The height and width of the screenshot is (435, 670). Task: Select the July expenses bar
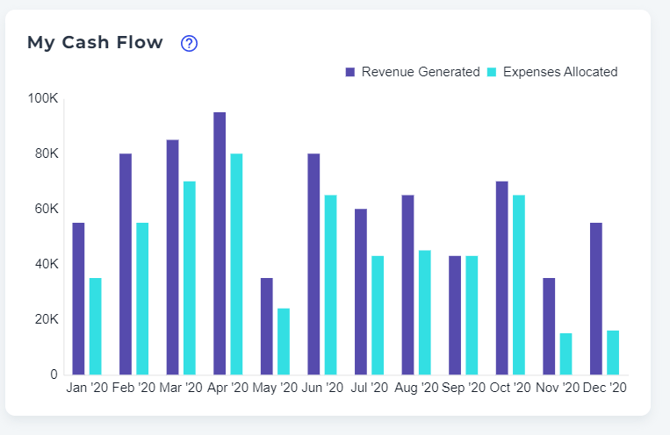tap(377, 315)
